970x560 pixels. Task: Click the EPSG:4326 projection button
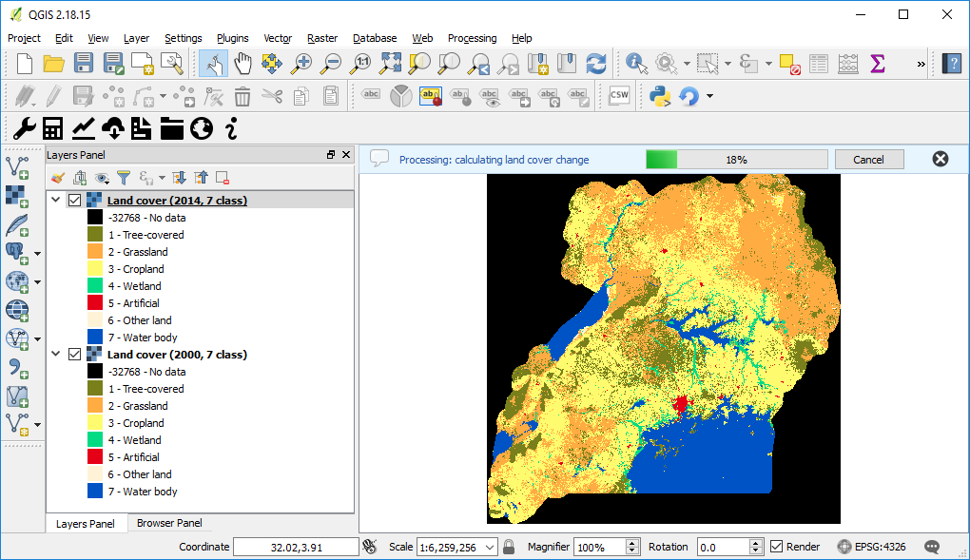[871, 547]
